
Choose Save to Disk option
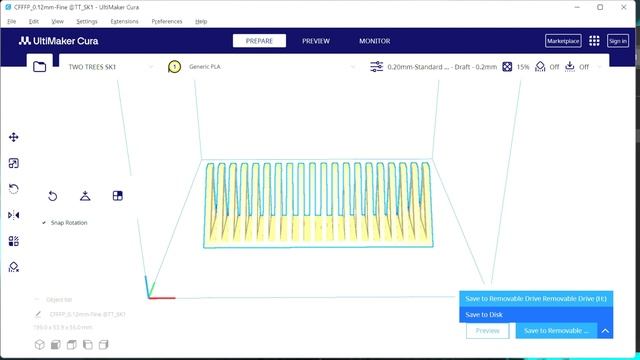coord(536,315)
